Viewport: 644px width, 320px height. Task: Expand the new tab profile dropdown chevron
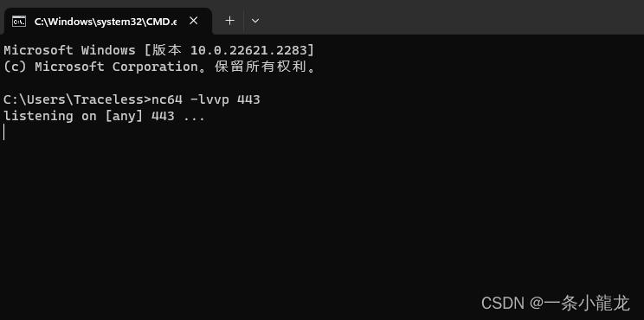pyautogui.click(x=255, y=21)
